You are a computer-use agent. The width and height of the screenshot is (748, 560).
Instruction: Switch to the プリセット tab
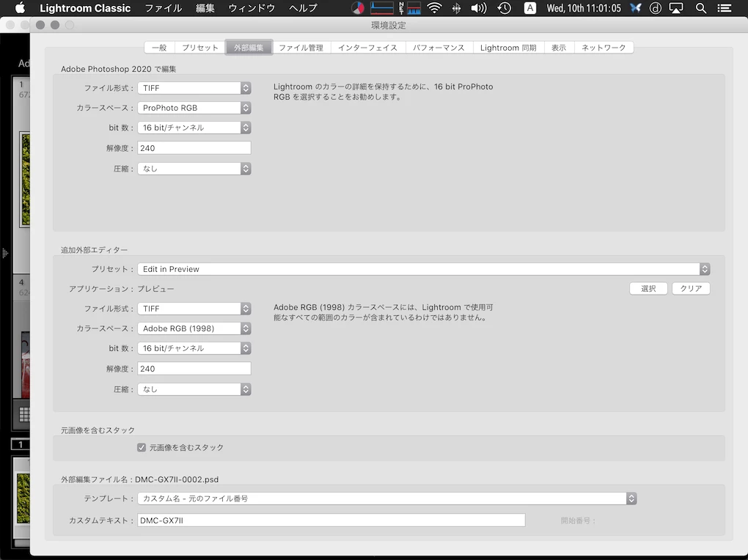pyautogui.click(x=200, y=48)
